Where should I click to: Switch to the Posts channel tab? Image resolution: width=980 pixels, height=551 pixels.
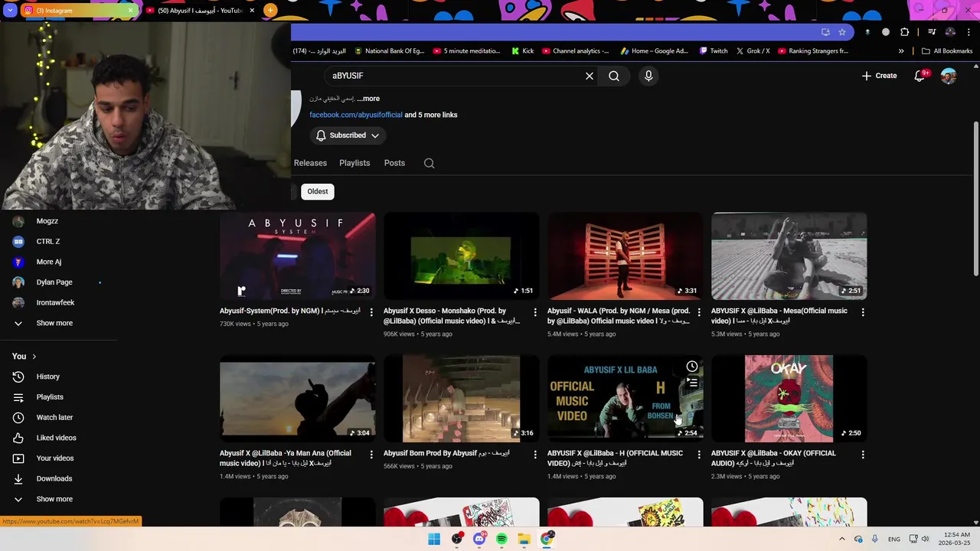(x=394, y=163)
